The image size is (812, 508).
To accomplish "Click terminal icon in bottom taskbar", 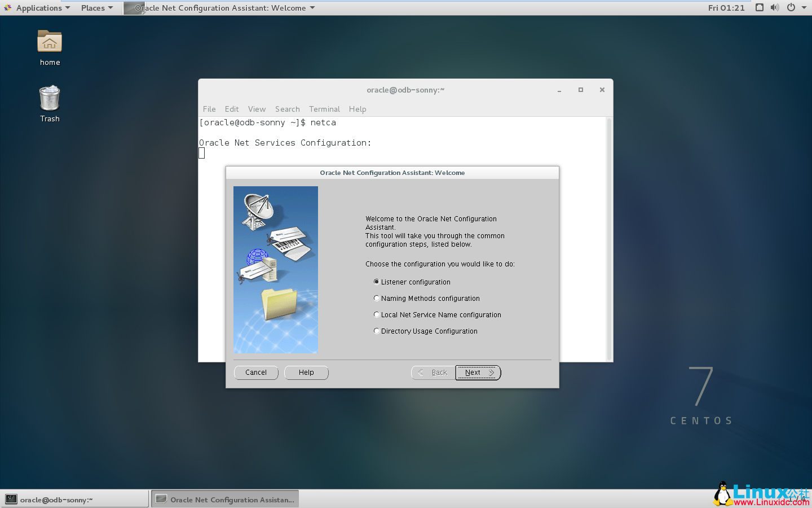I will point(11,499).
